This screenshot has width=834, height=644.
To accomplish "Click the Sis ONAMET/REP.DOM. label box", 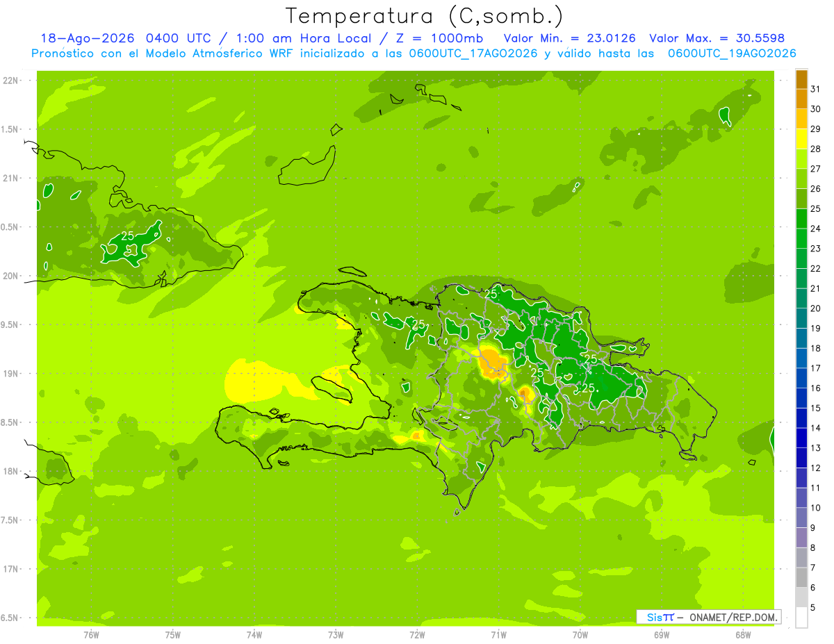I will point(708,617).
